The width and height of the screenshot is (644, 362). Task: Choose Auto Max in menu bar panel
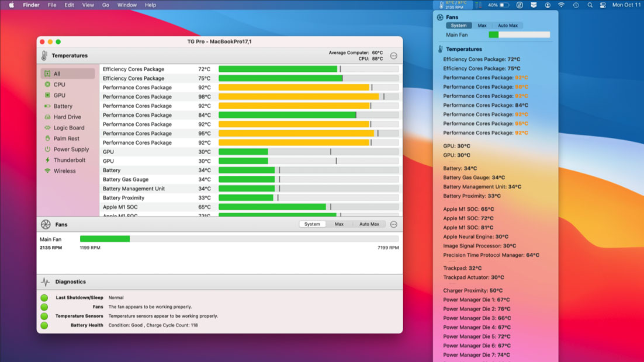(x=507, y=26)
